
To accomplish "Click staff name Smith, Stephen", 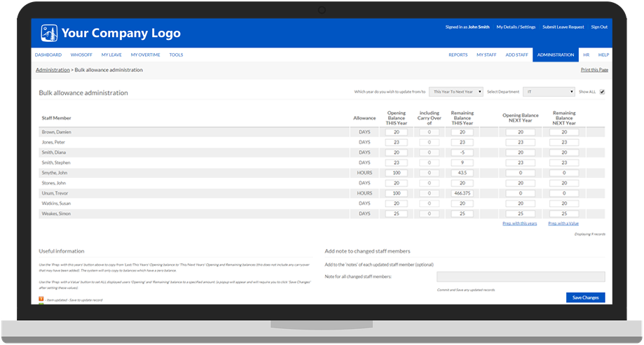I will [x=56, y=163].
